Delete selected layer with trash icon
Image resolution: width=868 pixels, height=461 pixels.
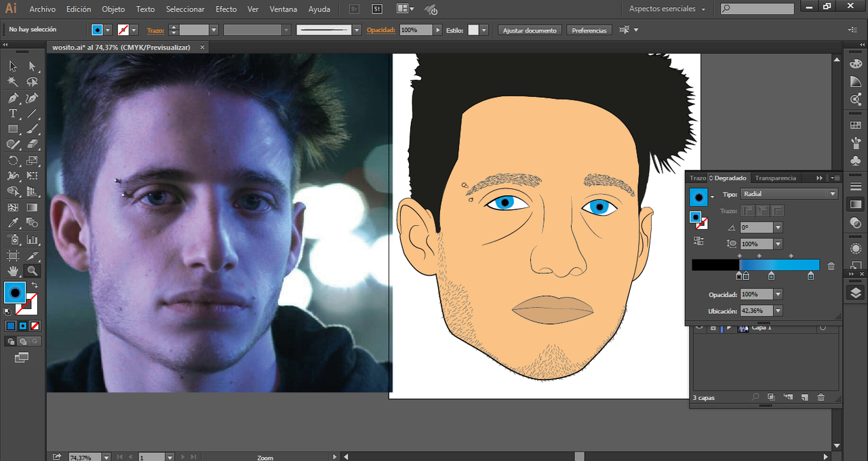pos(821,397)
